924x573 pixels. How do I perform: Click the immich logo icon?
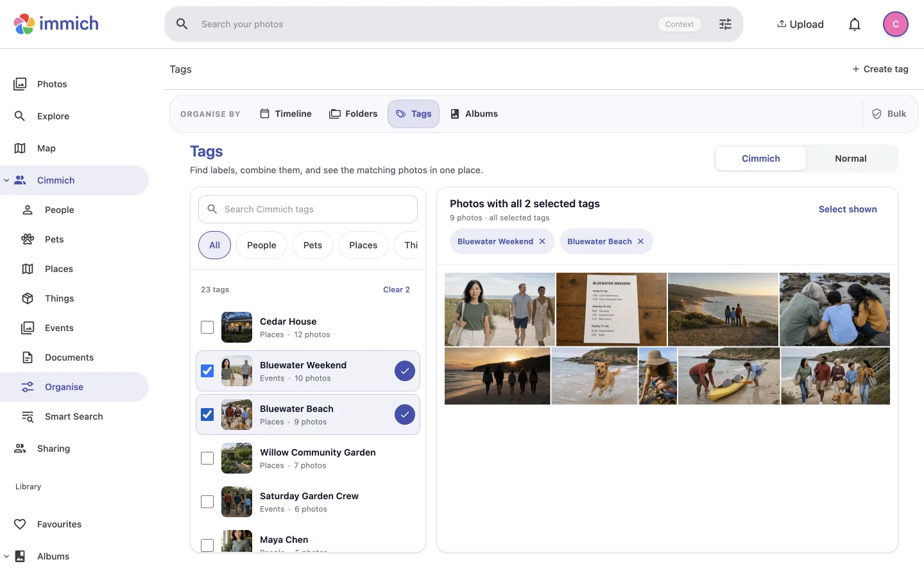24,24
